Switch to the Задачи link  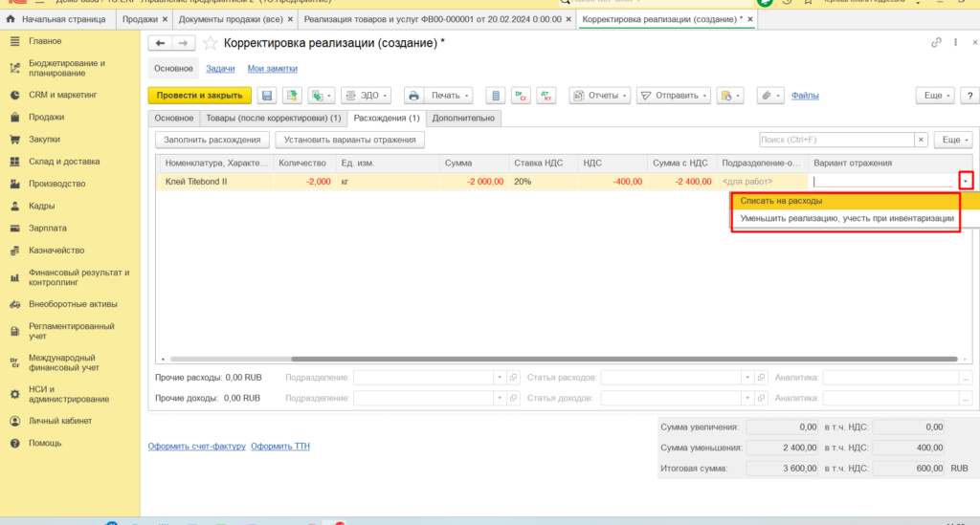(x=221, y=69)
